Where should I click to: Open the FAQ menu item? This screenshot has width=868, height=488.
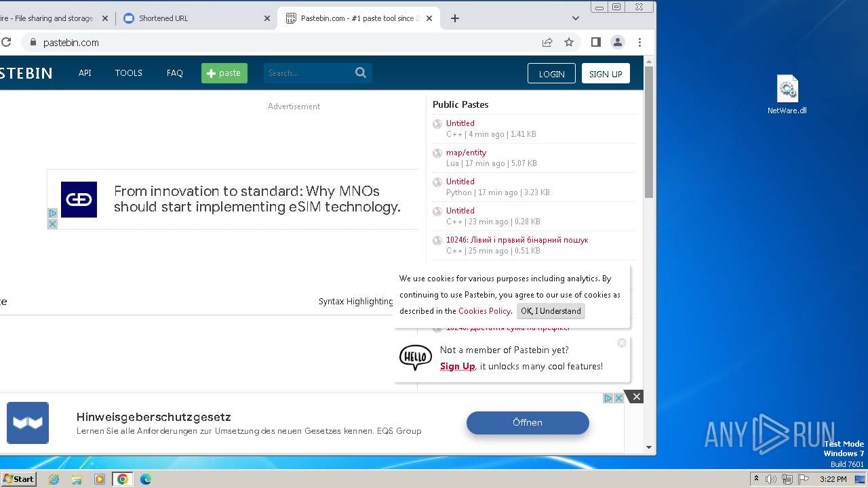pos(175,73)
